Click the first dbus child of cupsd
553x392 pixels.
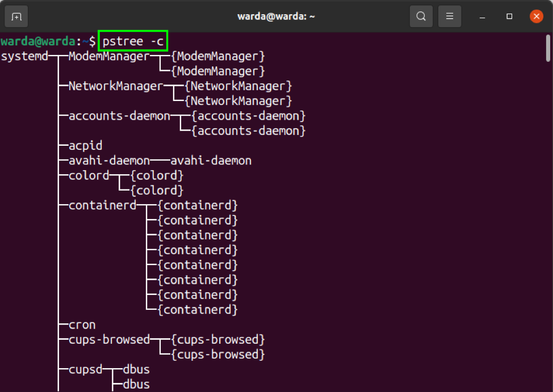click(136, 369)
